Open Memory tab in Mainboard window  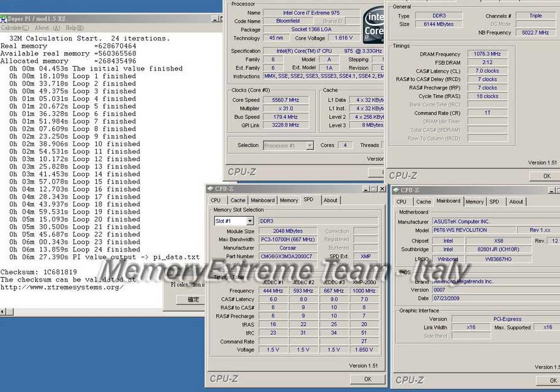[475, 202]
